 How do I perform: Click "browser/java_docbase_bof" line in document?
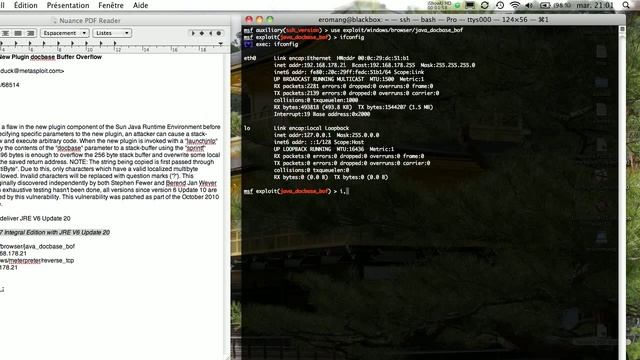click(x=37, y=247)
